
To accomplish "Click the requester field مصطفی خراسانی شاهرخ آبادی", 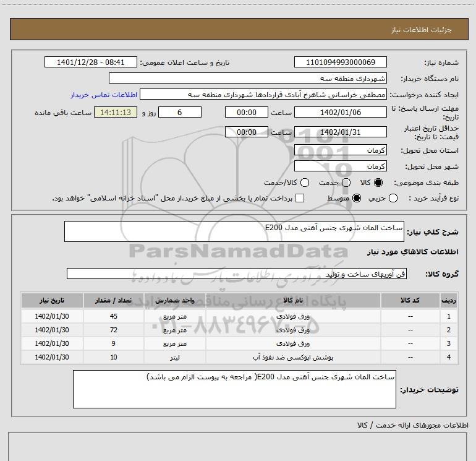I will [x=263, y=95].
